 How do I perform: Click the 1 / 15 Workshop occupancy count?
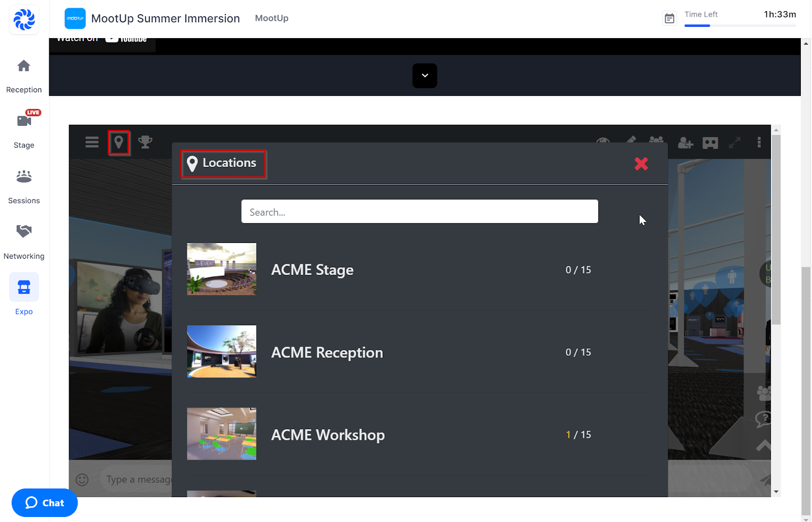tap(579, 435)
